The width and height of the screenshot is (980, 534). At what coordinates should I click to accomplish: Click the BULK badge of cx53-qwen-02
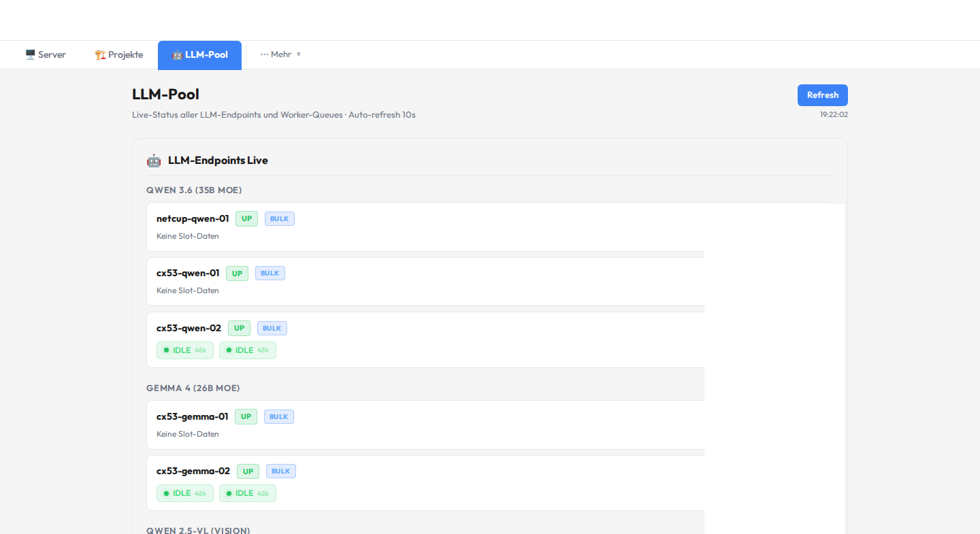coord(272,329)
